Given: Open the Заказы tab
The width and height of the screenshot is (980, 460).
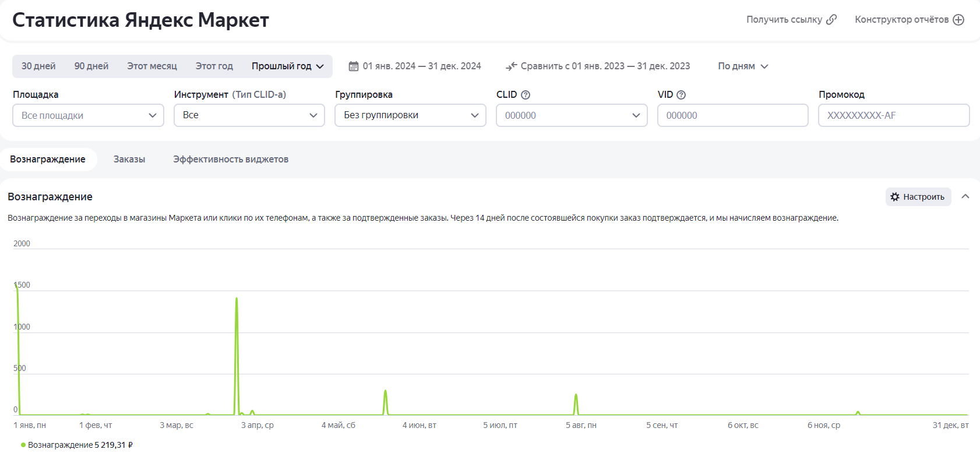Looking at the screenshot, I should pyautogui.click(x=129, y=160).
